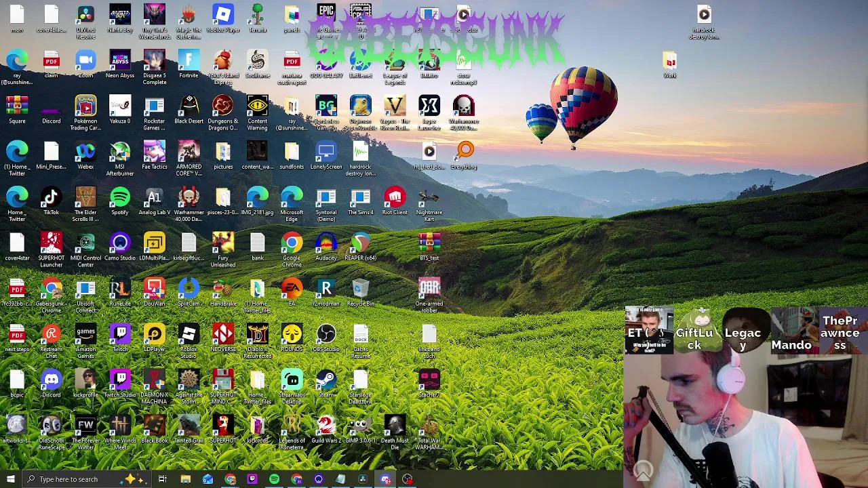Select the Diablo II Resurrected icon

point(258,342)
